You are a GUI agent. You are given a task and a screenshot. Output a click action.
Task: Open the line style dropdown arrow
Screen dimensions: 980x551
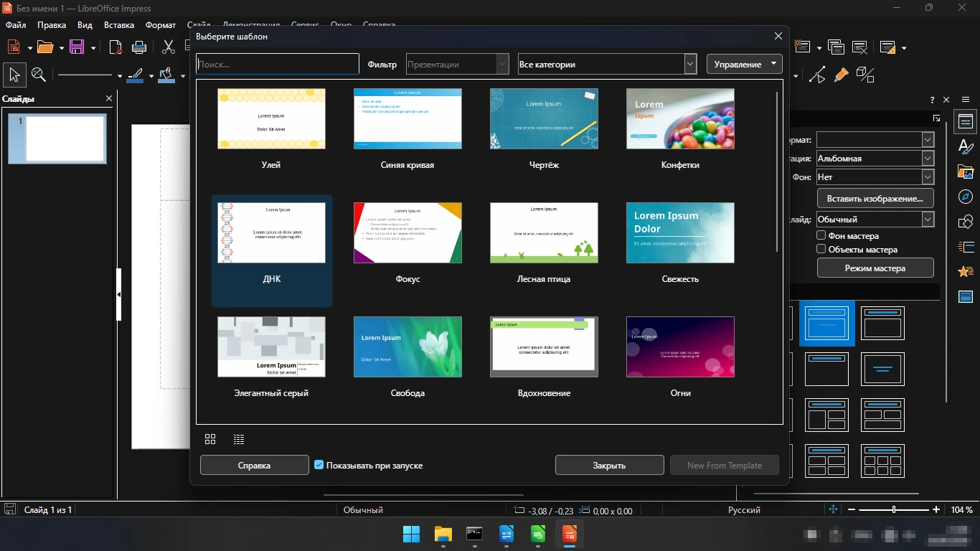(x=119, y=75)
